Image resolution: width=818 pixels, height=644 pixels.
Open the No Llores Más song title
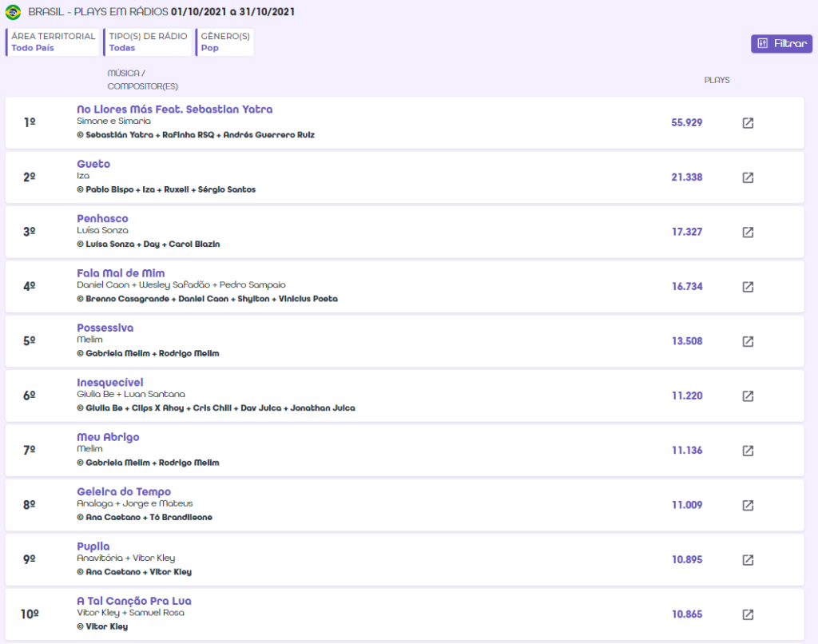174,109
